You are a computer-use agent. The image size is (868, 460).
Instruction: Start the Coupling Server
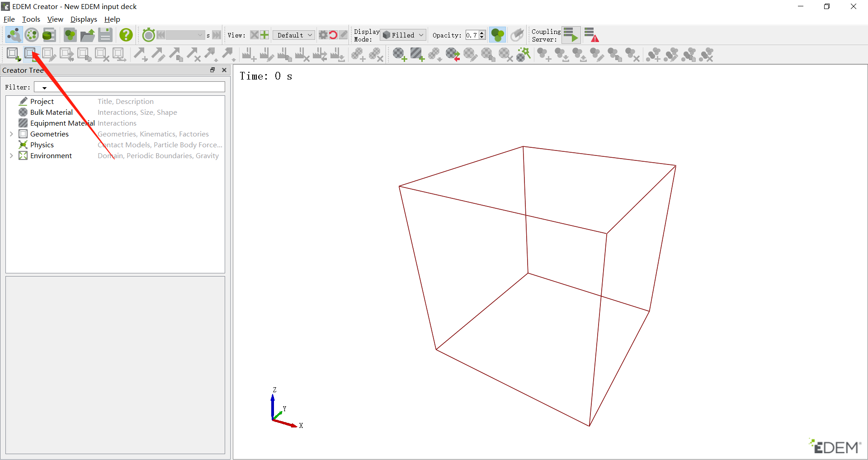pyautogui.click(x=571, y=35)
